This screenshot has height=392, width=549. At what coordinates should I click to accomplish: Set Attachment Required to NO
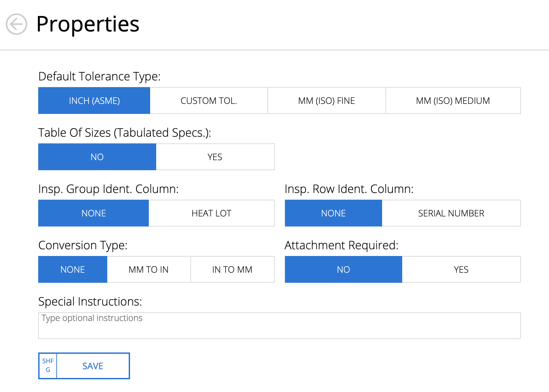coord(343,269)
